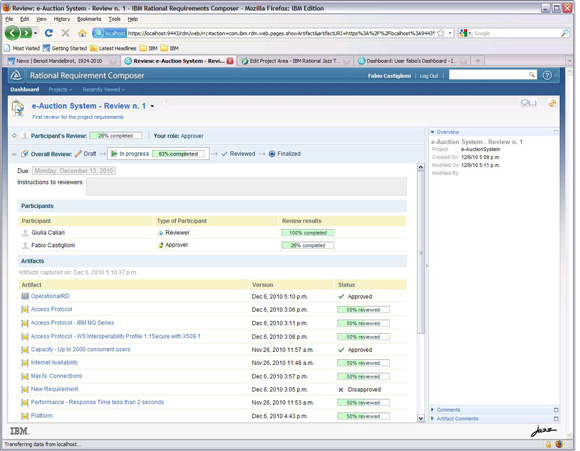
Task: Collapse the Overview section
Action: click(x=432, y=132)
